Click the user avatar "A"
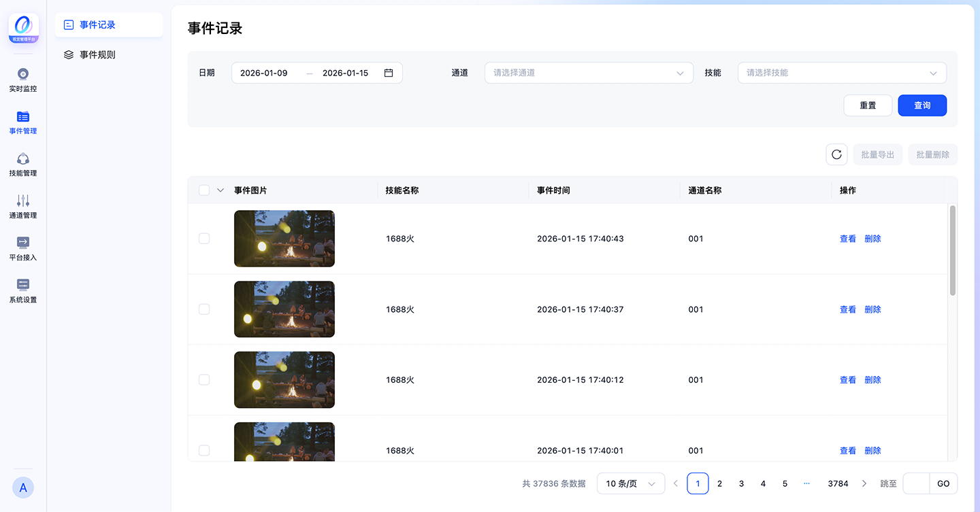This screenshot has height=512, width=980. tap(23, 488)
